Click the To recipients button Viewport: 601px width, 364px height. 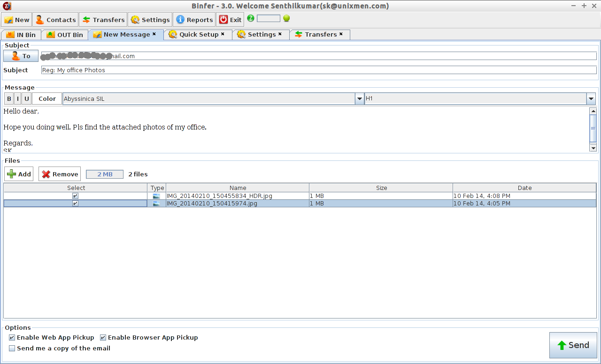tap(21, 56)
